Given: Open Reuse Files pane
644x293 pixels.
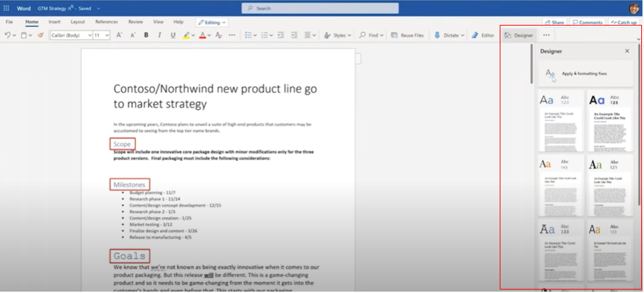Looking at the screenshot, I should pyautogui.click(x=407, y=35).
